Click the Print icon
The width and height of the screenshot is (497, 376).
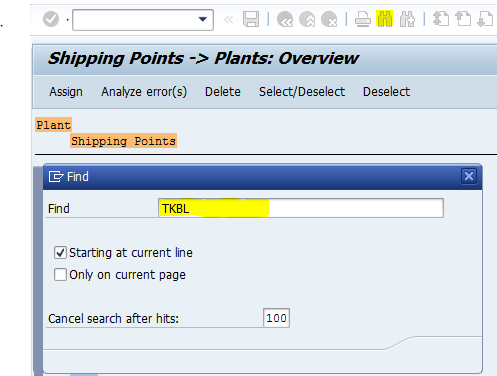363,19
